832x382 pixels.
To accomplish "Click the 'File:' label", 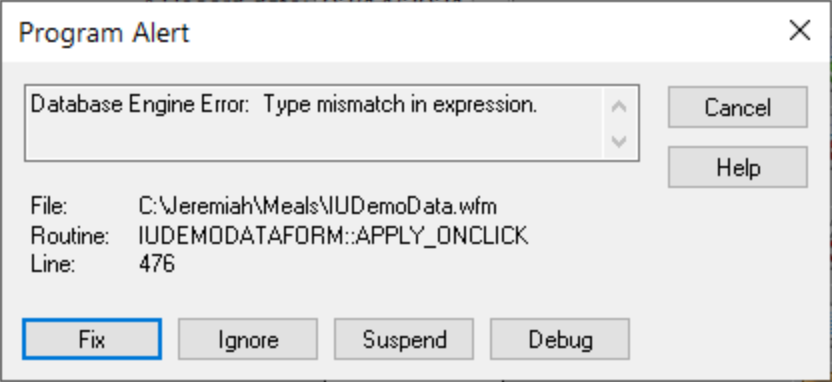I will point(49,206).
